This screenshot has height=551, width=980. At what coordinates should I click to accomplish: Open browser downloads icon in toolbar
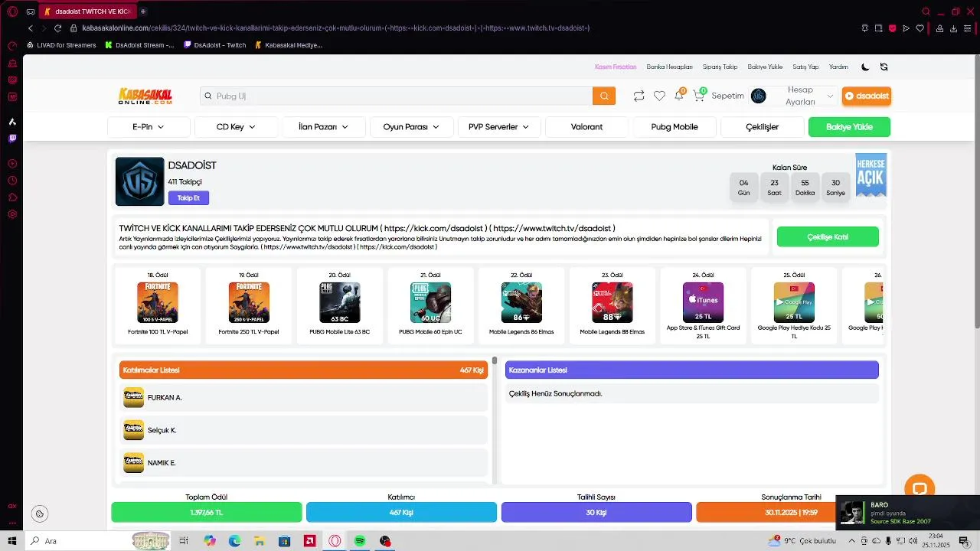953,28
